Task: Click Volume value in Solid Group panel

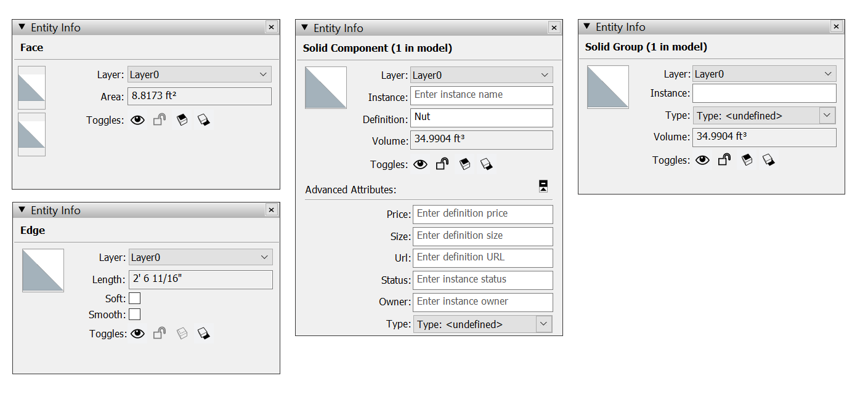Action: 765,137
